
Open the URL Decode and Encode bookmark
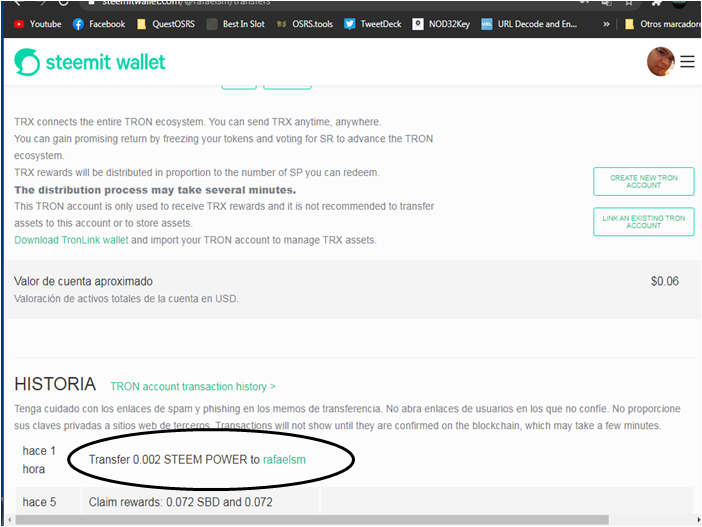pos(529,24)
